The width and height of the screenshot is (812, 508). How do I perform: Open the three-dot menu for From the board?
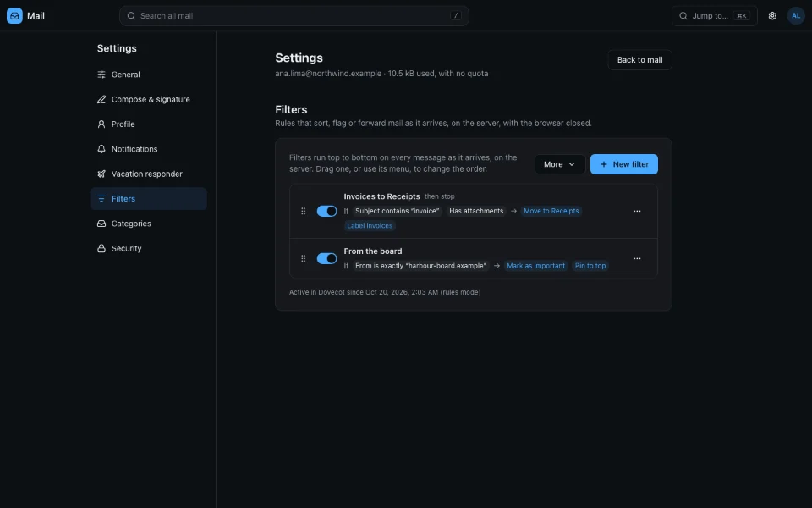tap(637, 258)
